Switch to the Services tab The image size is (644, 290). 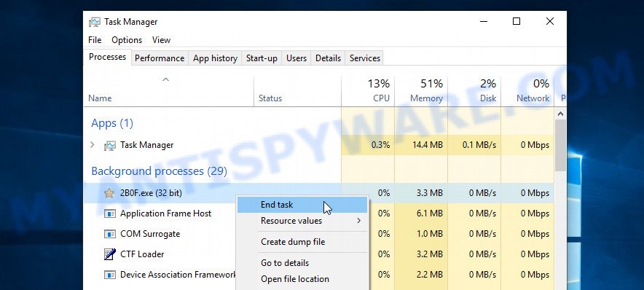(365, 58)
